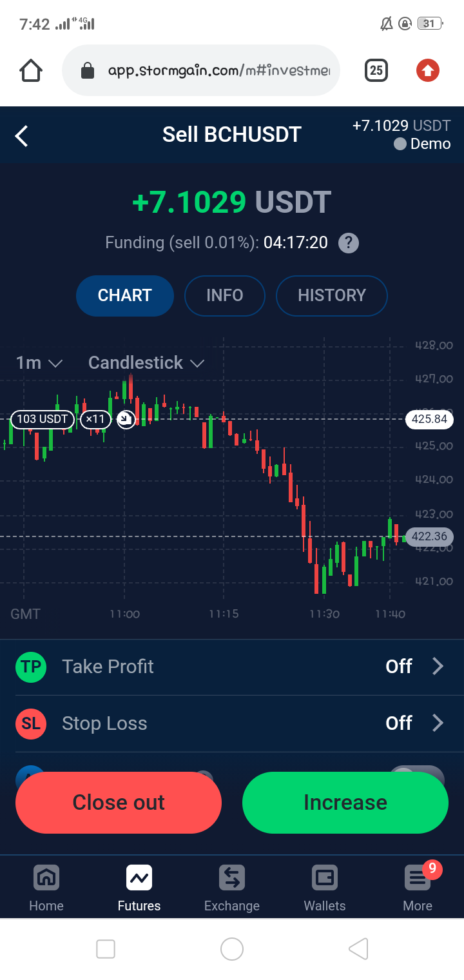Tap the green Increase button

click(x=345, y=803)
